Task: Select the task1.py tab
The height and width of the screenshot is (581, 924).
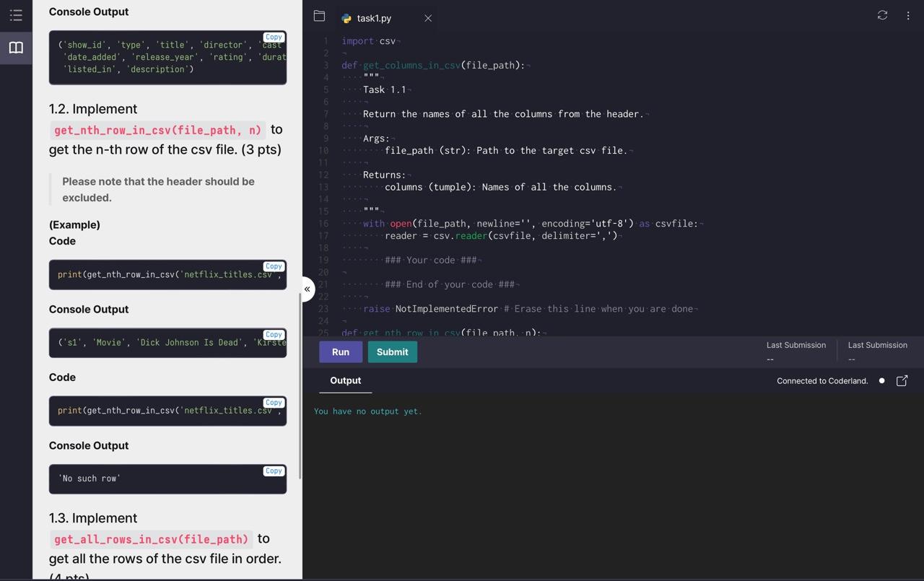Action: coord(375,18)
